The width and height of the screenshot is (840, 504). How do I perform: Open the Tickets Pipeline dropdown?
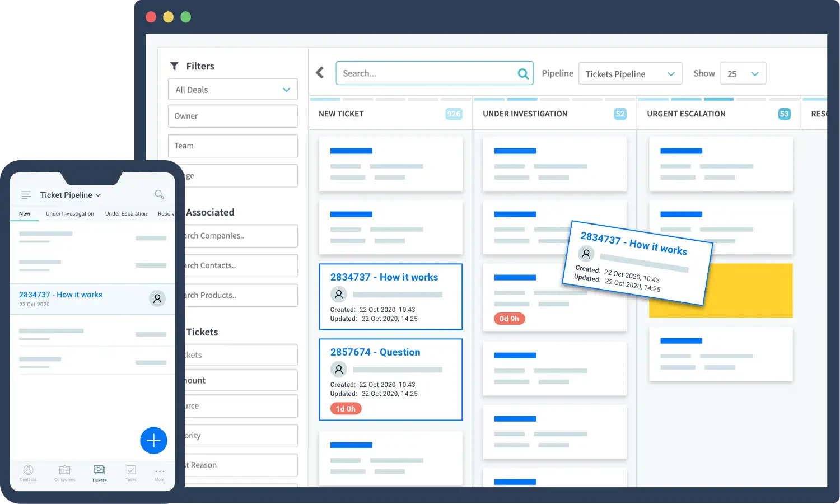coord(630,73)
